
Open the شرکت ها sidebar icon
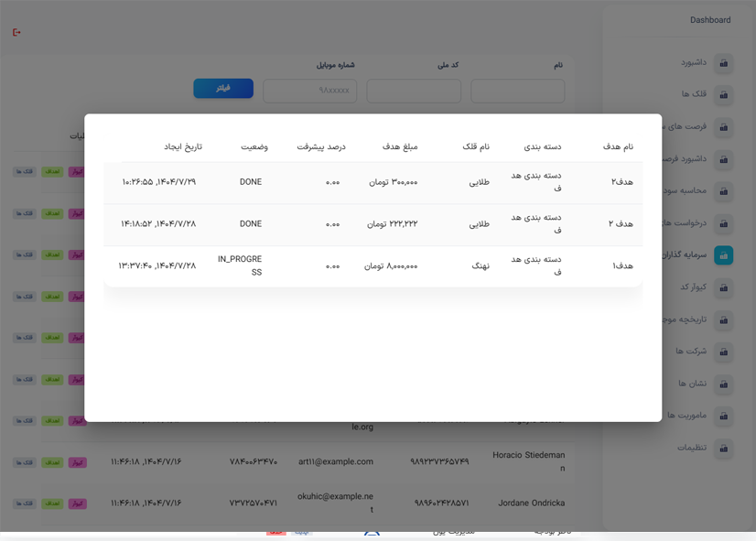point(724,352)
